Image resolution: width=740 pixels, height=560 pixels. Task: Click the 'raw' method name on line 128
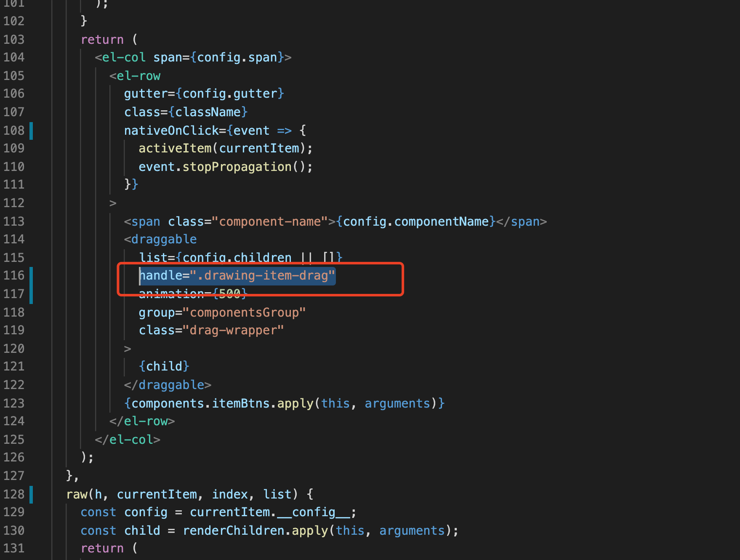click(x=77, y=494)
